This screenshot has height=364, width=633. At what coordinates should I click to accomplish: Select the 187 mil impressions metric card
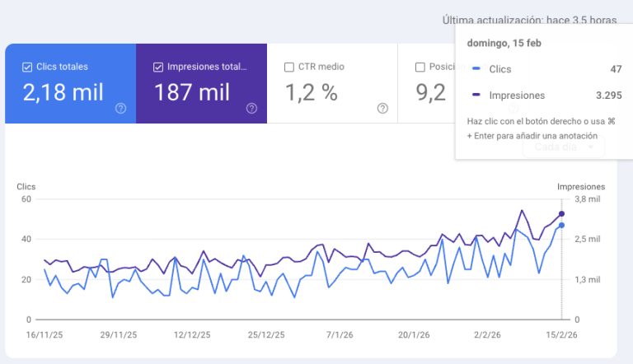pyautogui.click(x=201, y=83)
